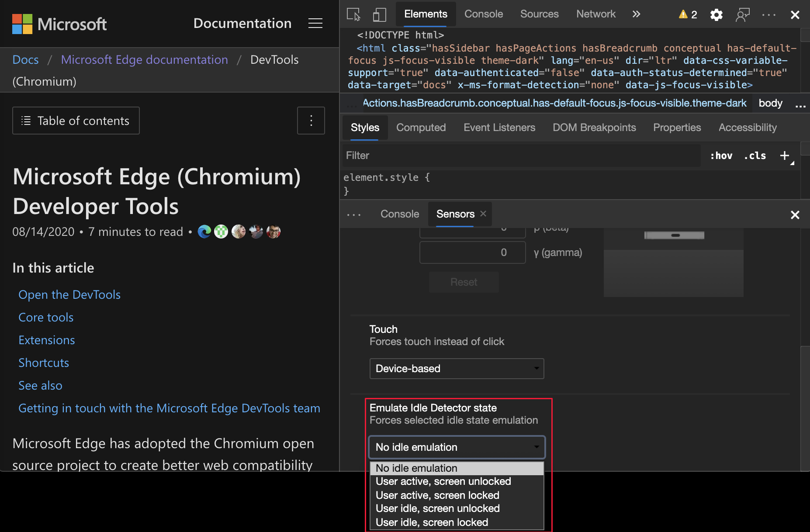This screenshot has width=810, height=532.
Task: Follow the Docs breadcrumb link
Action: coord(25,59)
